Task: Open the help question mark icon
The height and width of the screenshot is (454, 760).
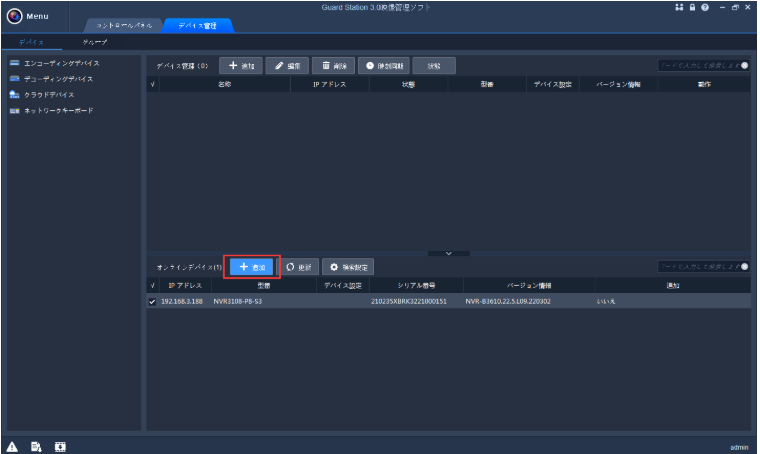Action: pyautogui.click(x=705, y=7)
